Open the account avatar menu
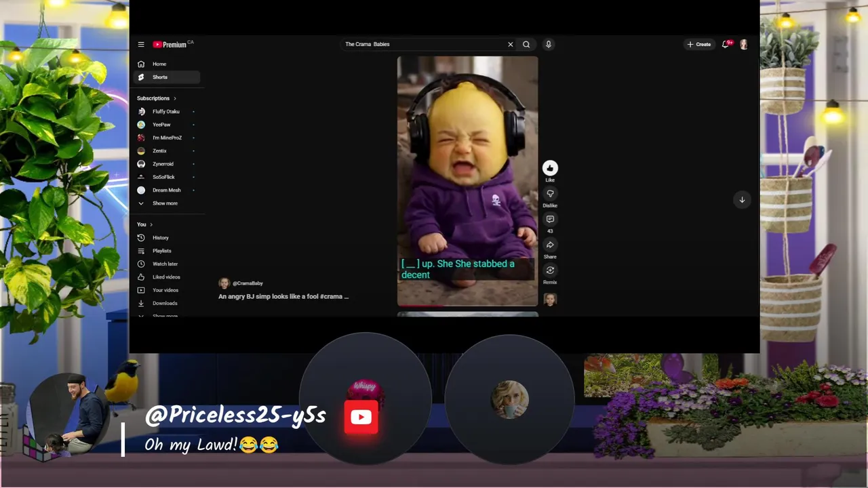This screenshot has width=868, height=488. (x=744, y=44)
